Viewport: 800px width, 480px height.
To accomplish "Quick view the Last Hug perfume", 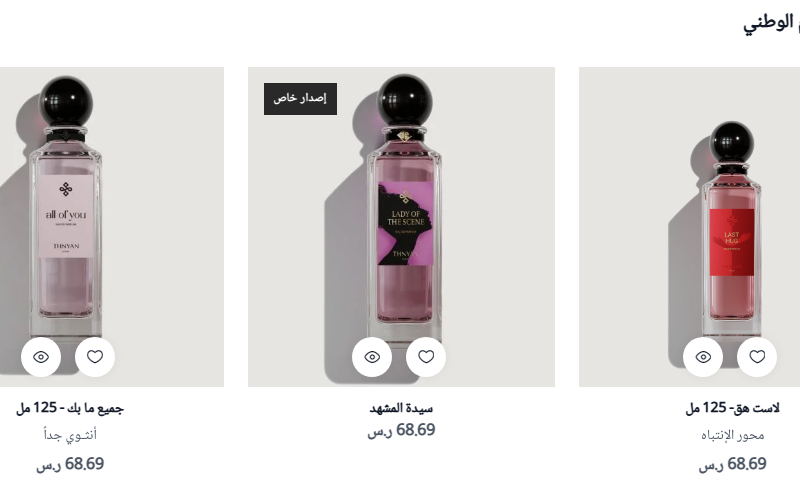I will click(x=703, y=357).
